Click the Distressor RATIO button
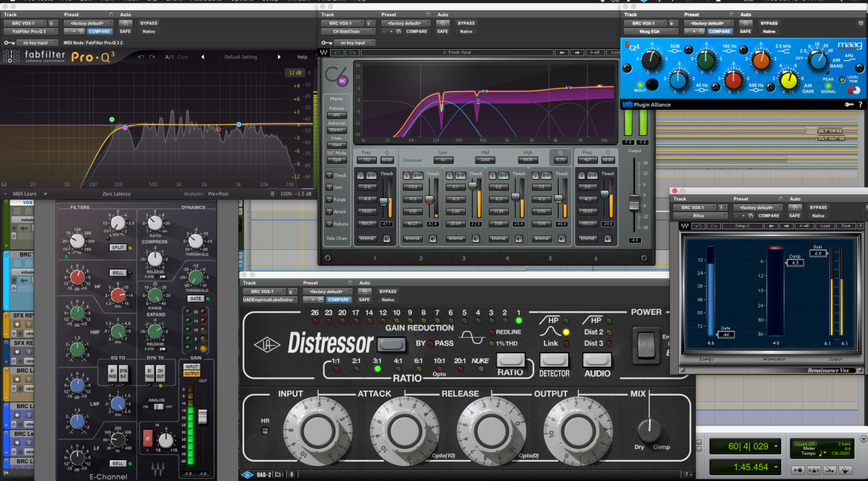 coord(510,360)
